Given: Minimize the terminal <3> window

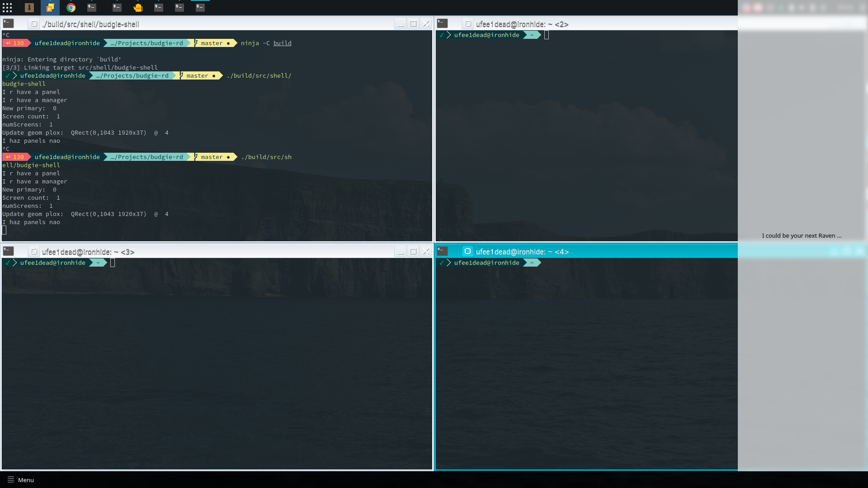Looking at the screenshot, I should 401,252.
